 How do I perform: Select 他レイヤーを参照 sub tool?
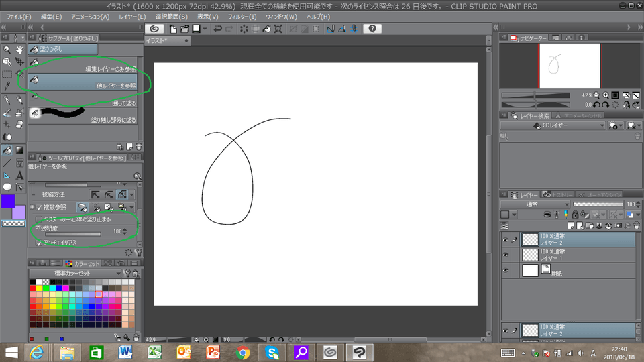(83, 82)
